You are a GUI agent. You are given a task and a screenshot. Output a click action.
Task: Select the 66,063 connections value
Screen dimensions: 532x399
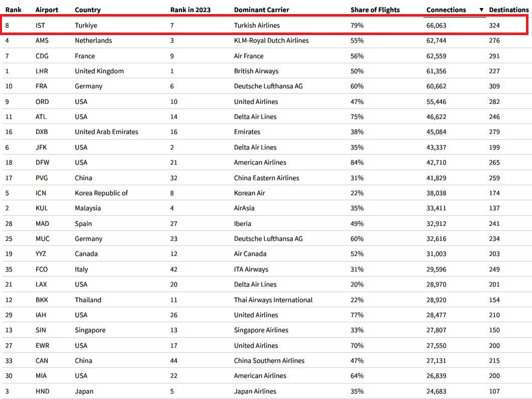pos(436,26)
